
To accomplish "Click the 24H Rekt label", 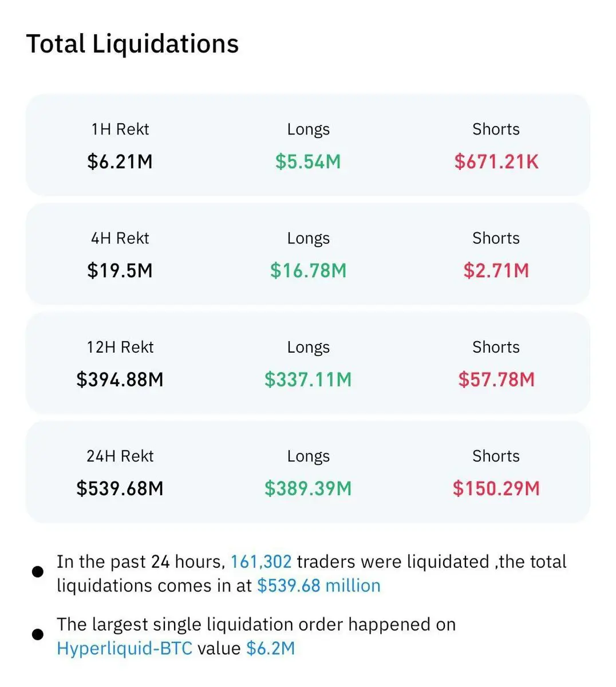I will (x=120, y=456).
